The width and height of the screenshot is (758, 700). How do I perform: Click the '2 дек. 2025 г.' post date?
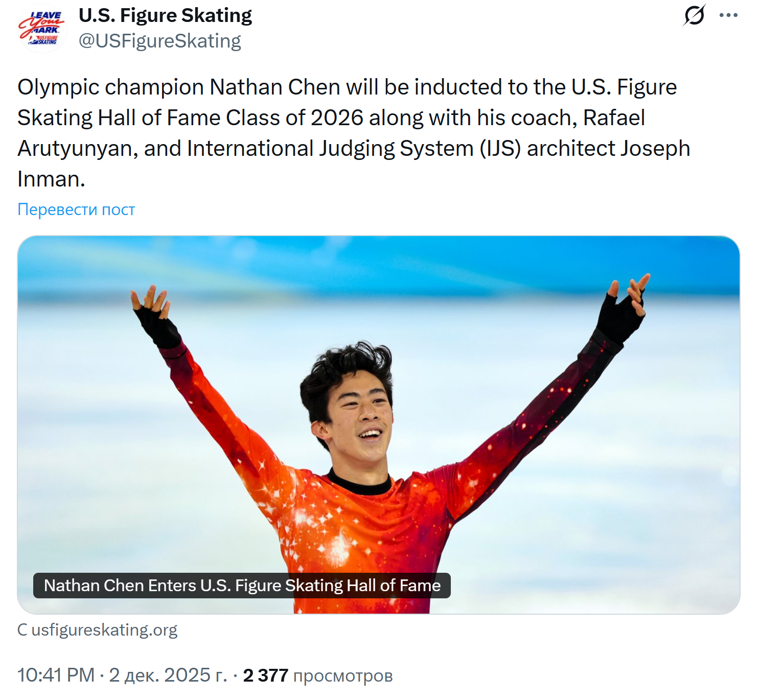(x=168, y=675)
